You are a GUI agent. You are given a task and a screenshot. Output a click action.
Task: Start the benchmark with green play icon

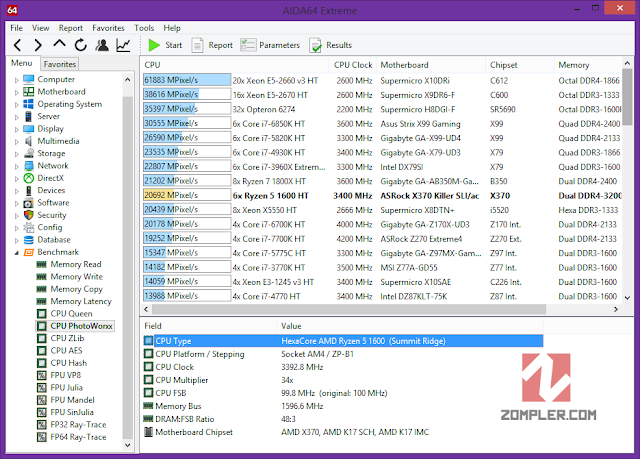coord(154,45)
